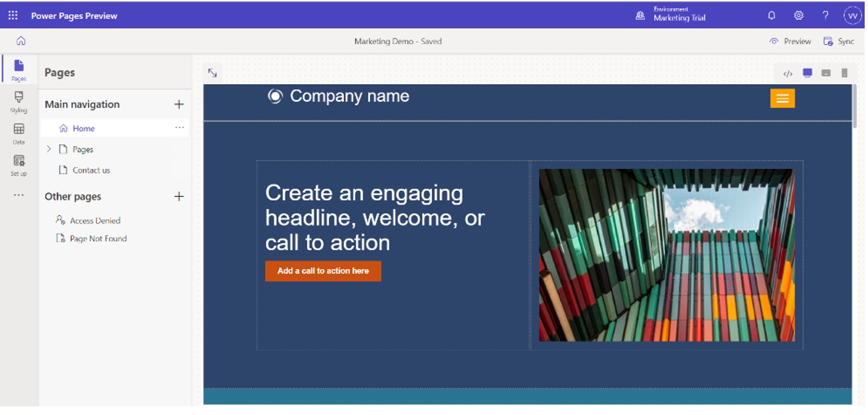This screenshot has height=415, width=868.
Task: Select the Set up sidebar icon
Action: (x=19, y=162)
